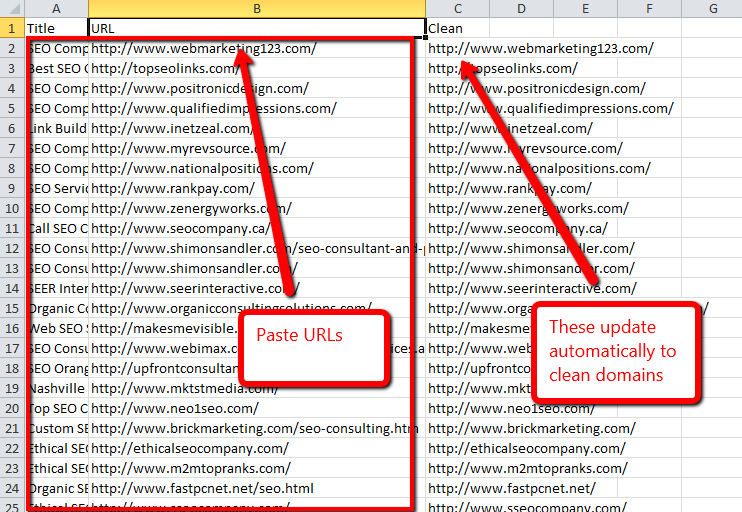
Task: Select column C header
Action: 458,9
